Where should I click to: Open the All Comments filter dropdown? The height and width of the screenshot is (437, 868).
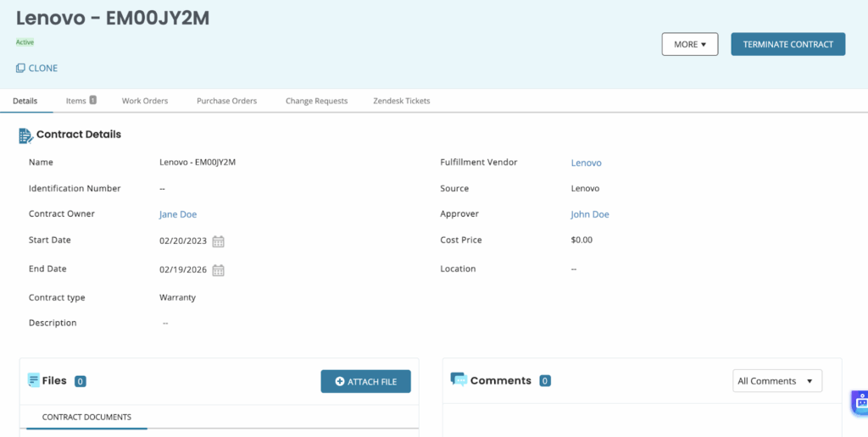[x=777, y=381]
